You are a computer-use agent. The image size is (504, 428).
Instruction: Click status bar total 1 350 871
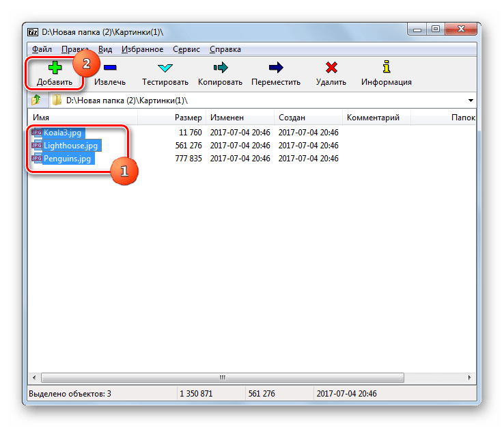coord(196,394)
